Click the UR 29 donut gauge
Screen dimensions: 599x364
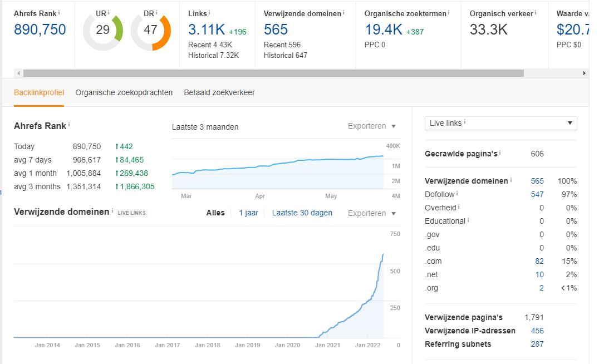pyautogui.click(x=103, y=31)
